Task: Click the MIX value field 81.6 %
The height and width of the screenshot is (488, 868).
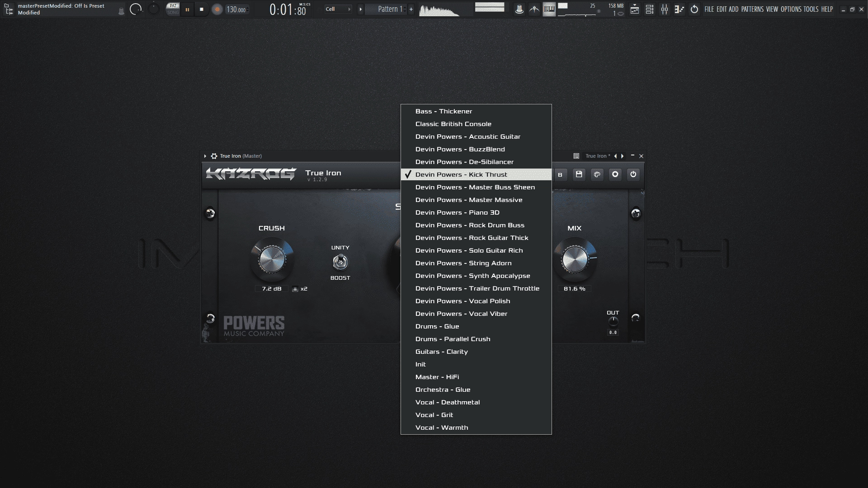Action: [574, 289]
